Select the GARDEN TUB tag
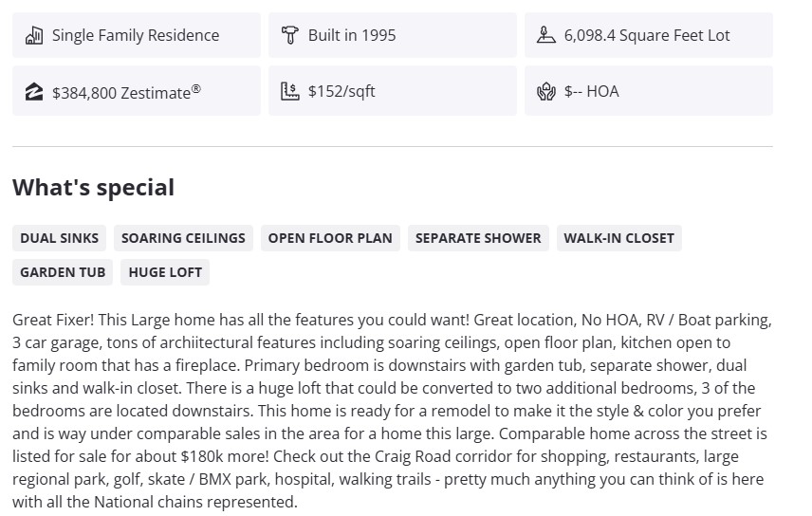This screenshot has height=516, width=812. click(63, 272)
